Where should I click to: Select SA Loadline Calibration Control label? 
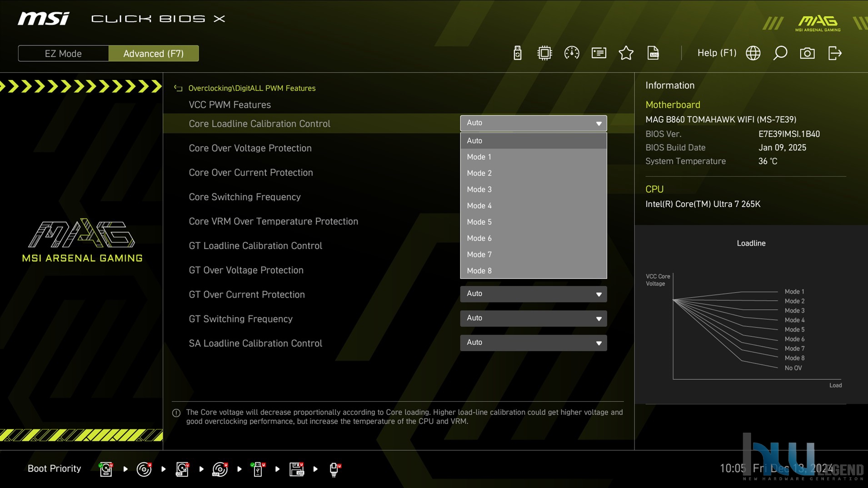(x=255, y=344)
